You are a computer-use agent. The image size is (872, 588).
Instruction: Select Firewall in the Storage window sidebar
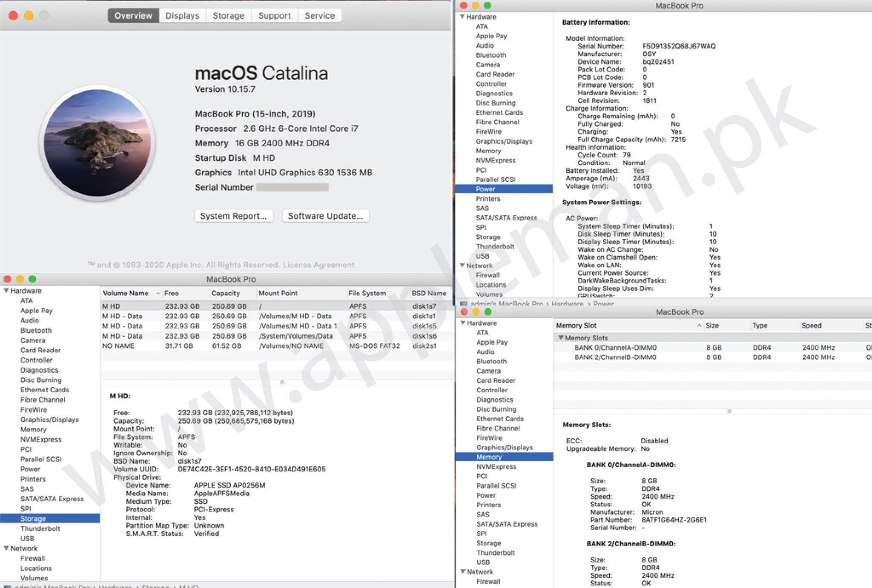[32, 558]
